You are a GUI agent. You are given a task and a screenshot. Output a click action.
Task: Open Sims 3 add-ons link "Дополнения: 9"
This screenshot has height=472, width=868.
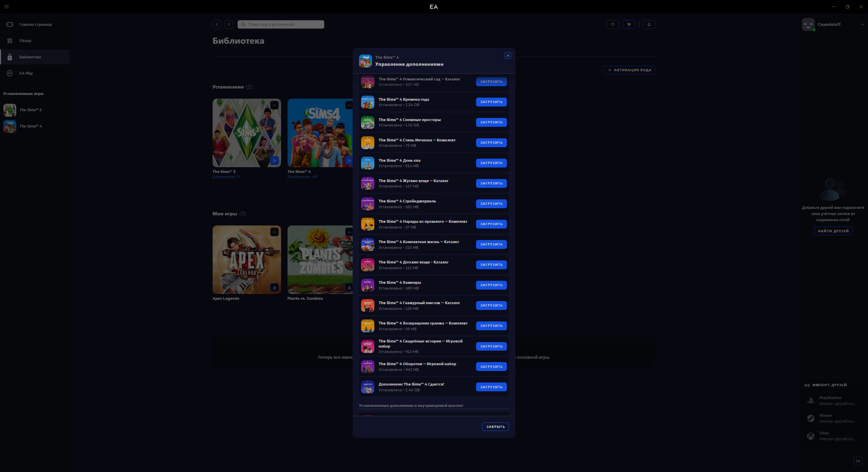click(226, 177)
